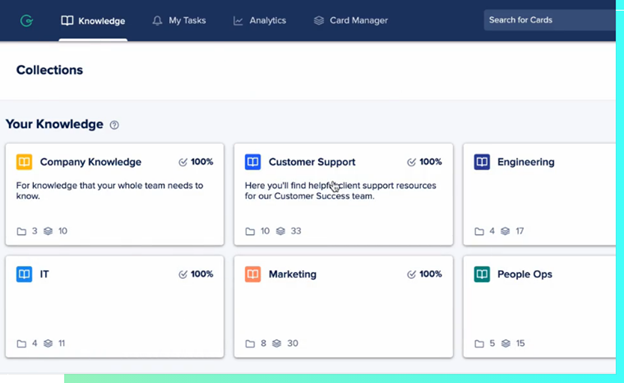Click Customer Support folder icon

click(x=250, y=231)
